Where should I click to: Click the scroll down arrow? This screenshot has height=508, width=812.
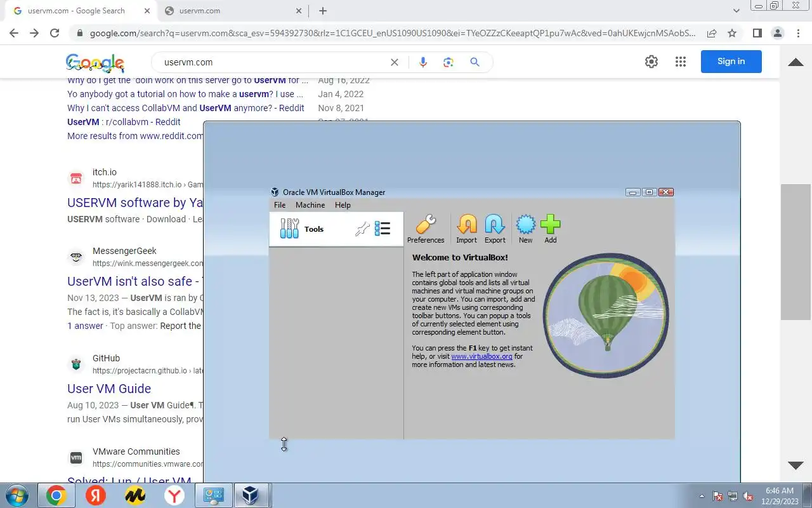796,465
